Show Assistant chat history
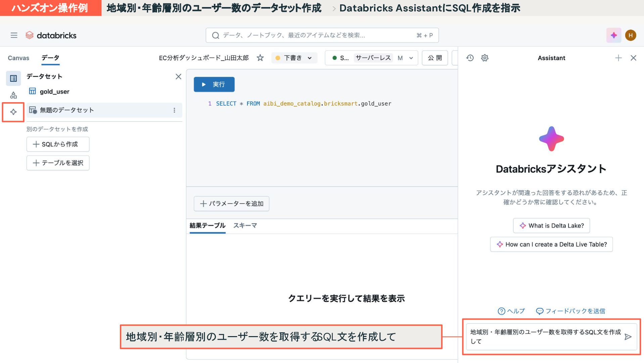Viewport: 644px width, 363px height. tap(470, 58)
